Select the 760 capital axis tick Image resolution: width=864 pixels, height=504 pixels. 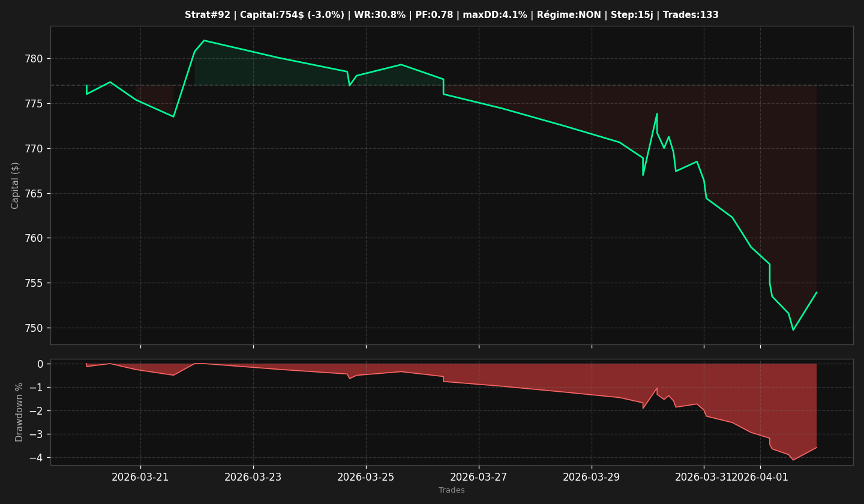tap(34, 238)
